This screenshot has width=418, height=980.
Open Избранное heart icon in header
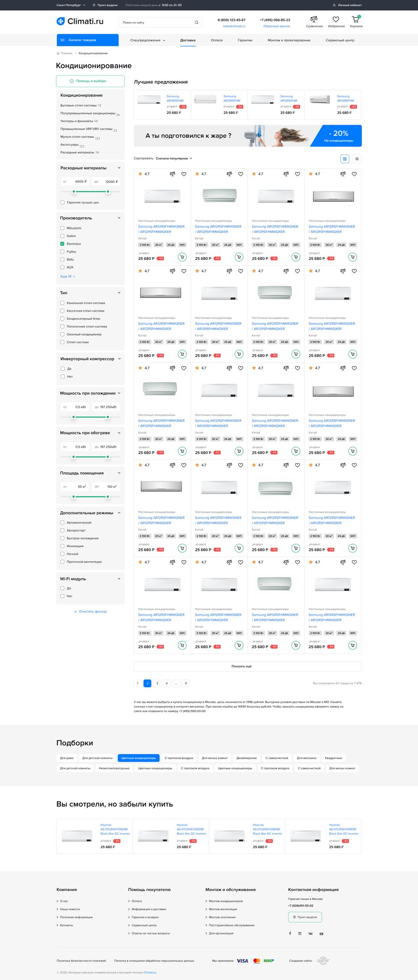336,19
